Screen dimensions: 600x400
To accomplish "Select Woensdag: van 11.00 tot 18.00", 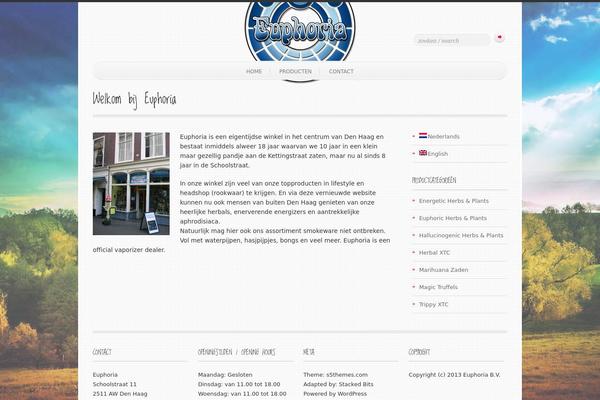I will pyautogui.click(x=242, y=394).
